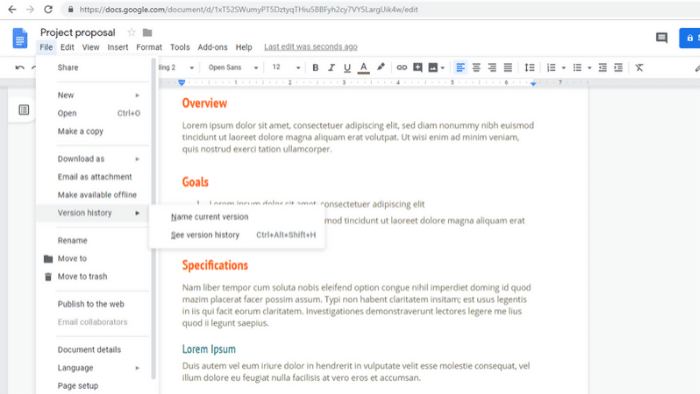
Task: Open the Open Sans font dropdown
Action: click(x=233, y=68)
